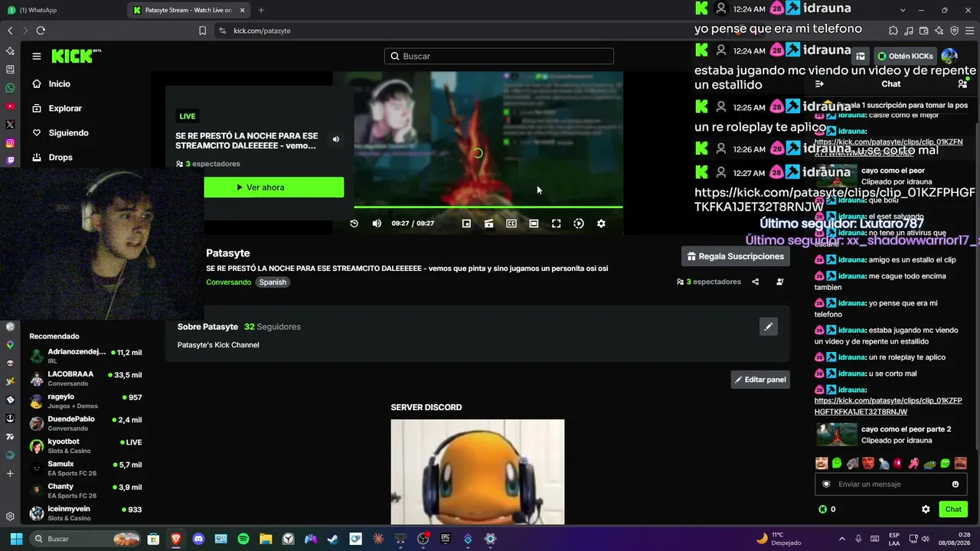Click the Spanish language tag
Viewport: 980px width, 551px height.
click(x=273, y=282)
